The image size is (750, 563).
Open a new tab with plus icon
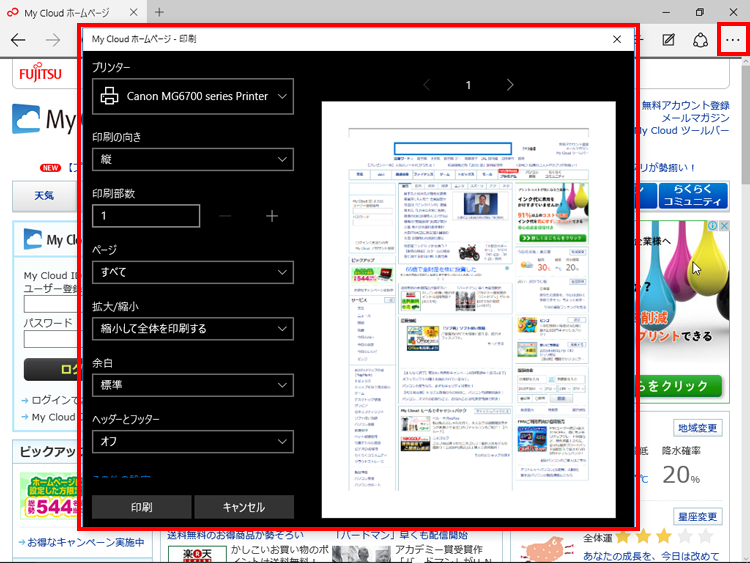[159, 12]
